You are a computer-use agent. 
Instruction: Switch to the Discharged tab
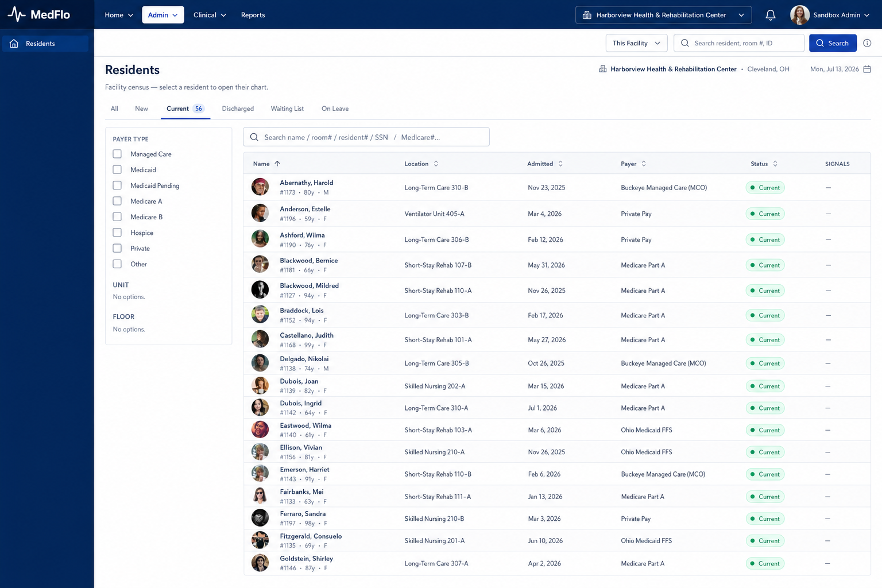(238, 109)
